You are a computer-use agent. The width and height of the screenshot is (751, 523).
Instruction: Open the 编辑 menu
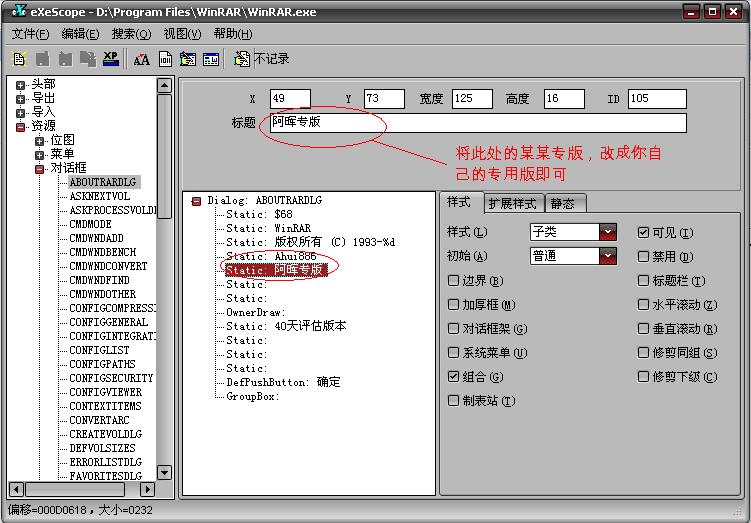[x=80, y=34]
